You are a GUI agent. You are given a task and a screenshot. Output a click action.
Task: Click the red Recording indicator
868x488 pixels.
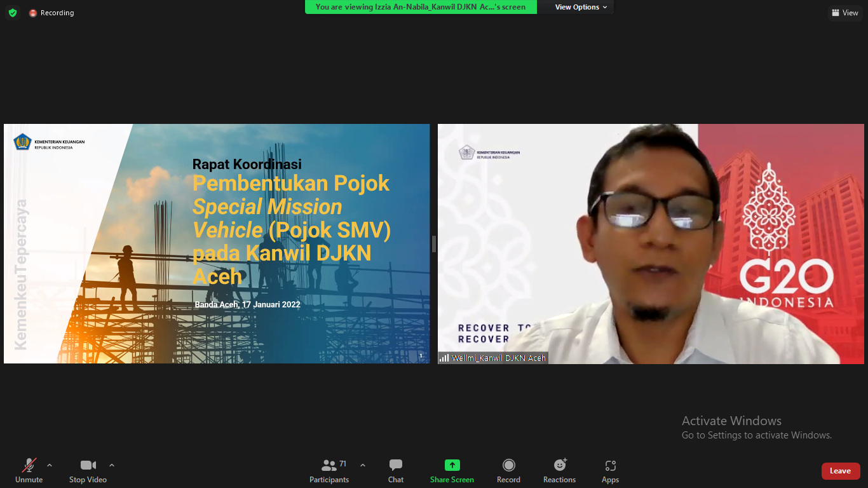click(51, 13)
